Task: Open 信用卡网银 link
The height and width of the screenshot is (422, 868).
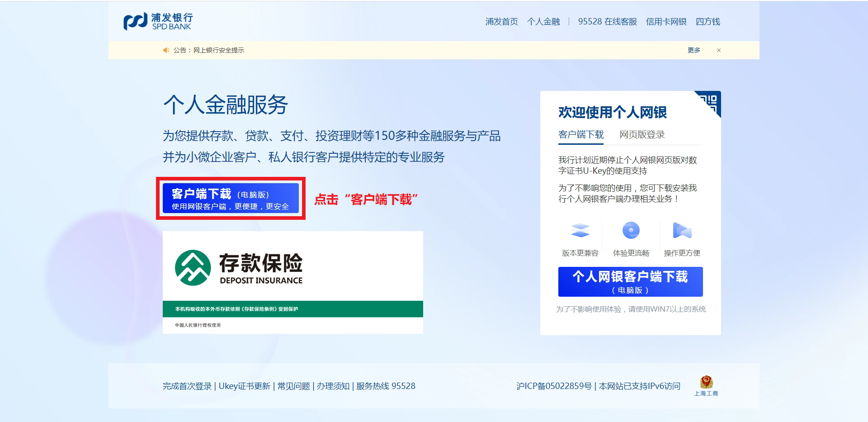Action: pos(666,22)
